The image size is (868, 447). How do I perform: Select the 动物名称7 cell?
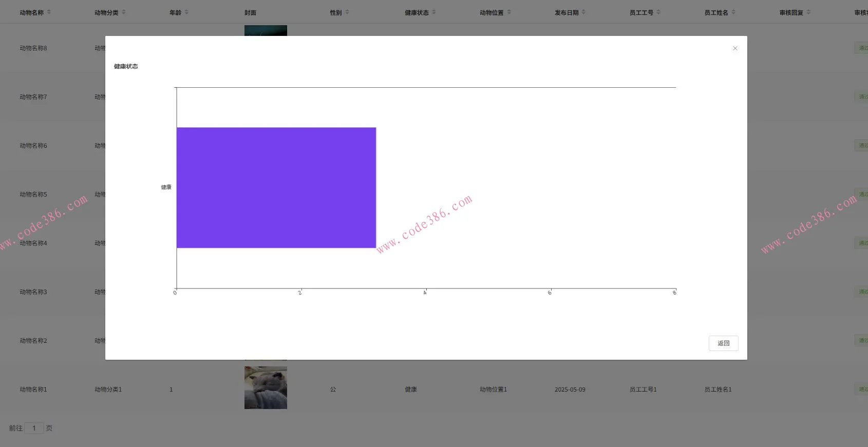pyautogui.click(x=33, y=97)
